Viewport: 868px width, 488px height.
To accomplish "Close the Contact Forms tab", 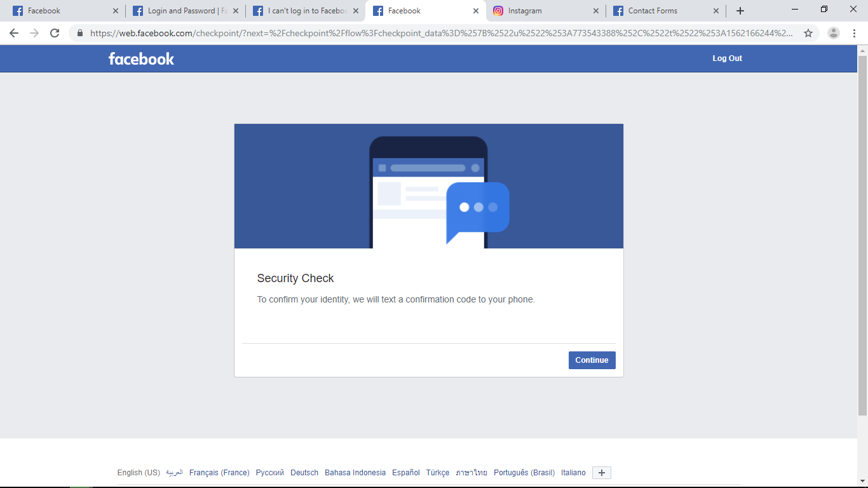I will tap(715, 11).
